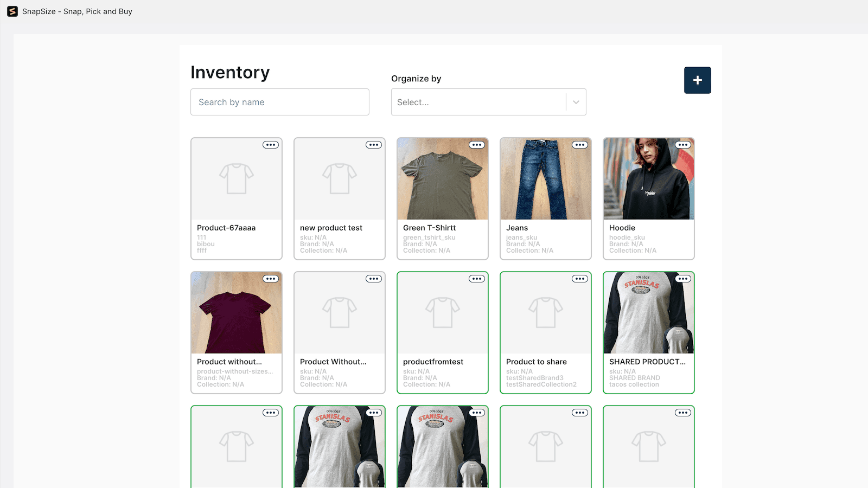868x488 pixels.
Task: Open the options menu on productfromtest card
Action: (x=477, y=278)
